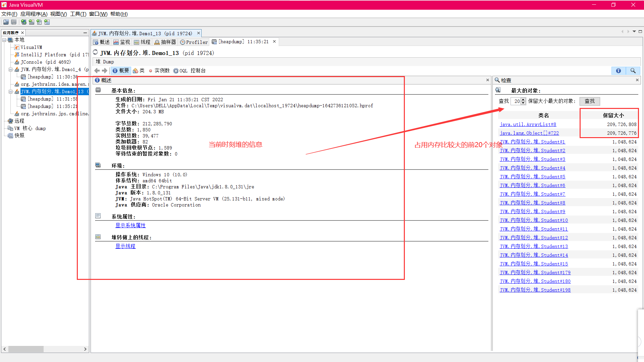The height and width of the screenshot is (362, 644).
Task: Open the 工具(T) menu
Action: [x=78, y=14]
